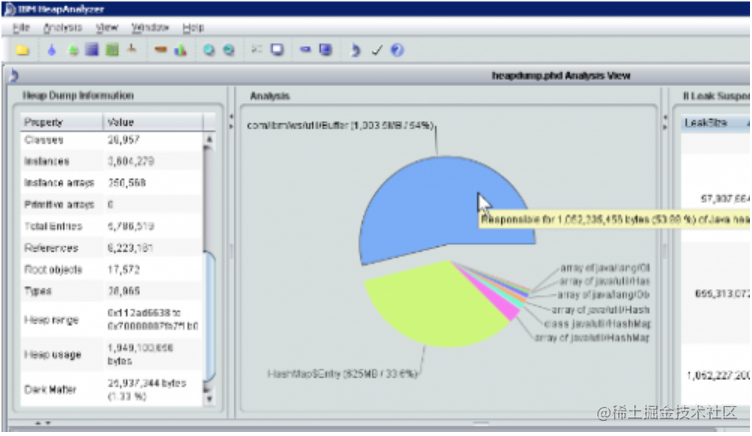Select the Heap usage property row
The image size is (752, 436).
(112, 354)
